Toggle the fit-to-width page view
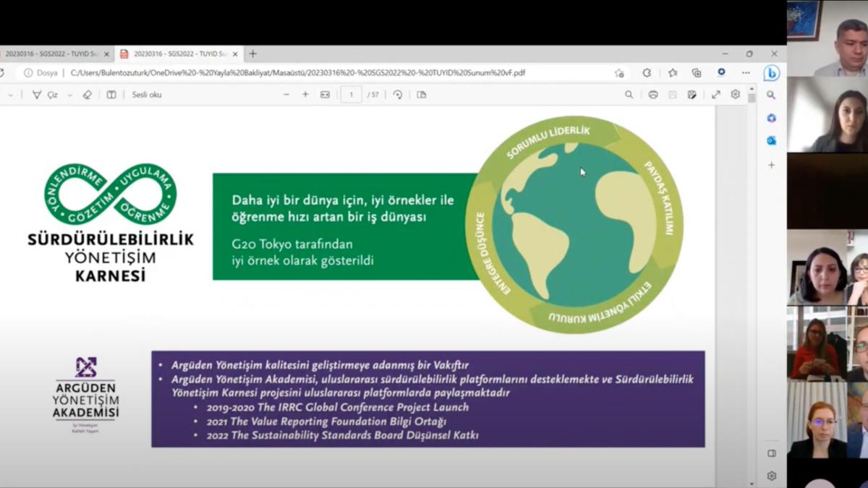 point(325,95)
